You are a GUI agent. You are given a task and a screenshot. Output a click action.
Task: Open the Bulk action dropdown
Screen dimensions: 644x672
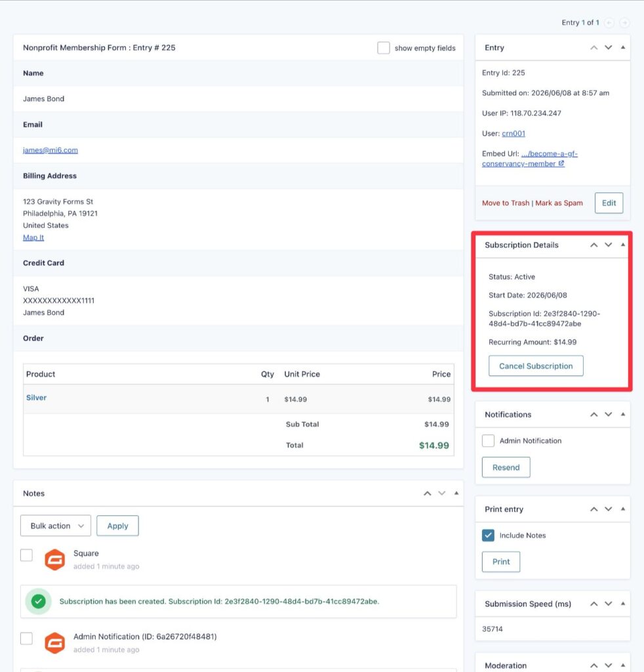pos(56,526)
